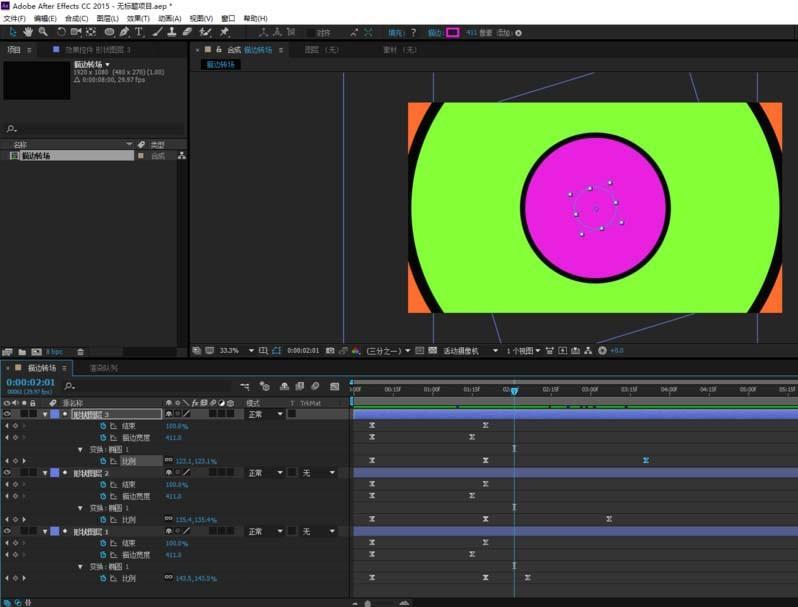The width and height of the screenshot is (798, 607).
Task: Select the Ellipse shape tool
Action: (109, 32)
